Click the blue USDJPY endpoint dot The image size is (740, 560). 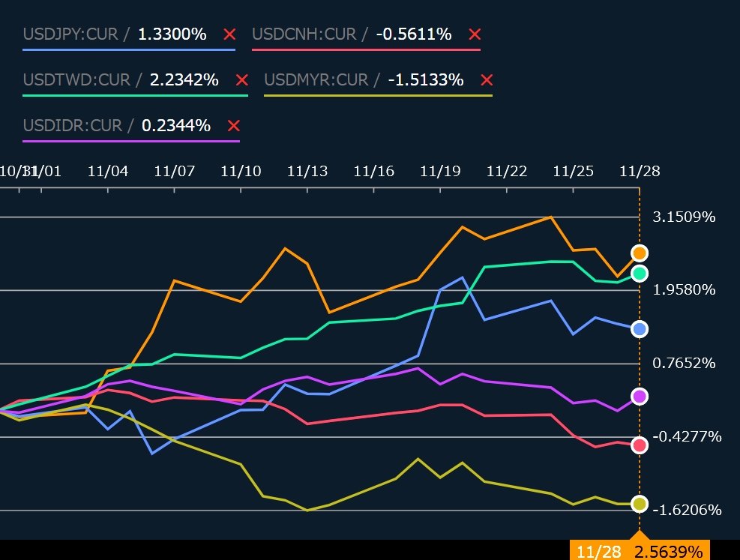click(x=640, y=329)
